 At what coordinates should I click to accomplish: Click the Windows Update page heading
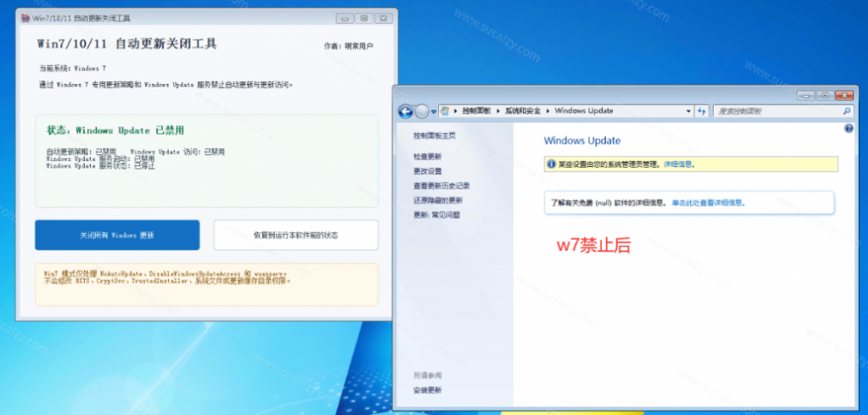(x=582, y=141)
